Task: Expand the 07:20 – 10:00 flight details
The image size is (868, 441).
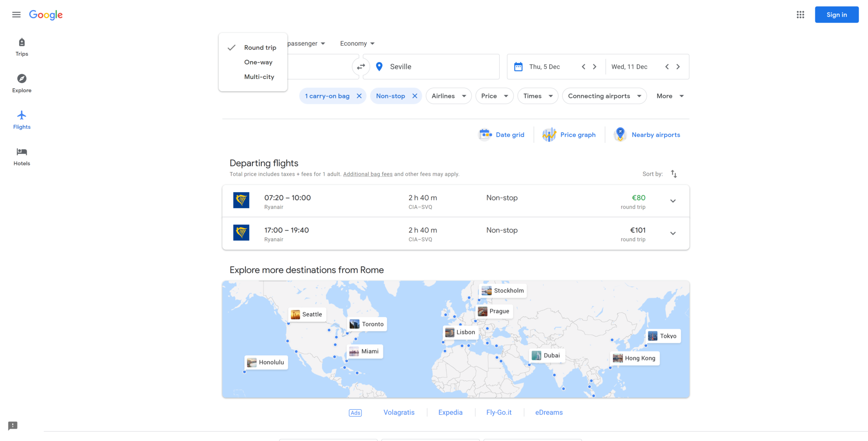Action: [x=673, y=201]
